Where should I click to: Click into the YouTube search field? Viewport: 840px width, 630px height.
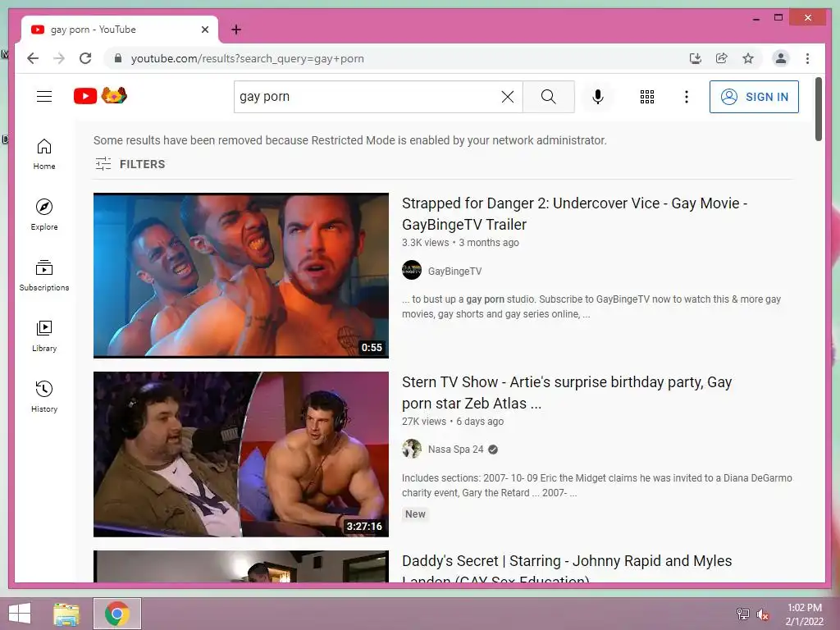click(x=367, y=97)
